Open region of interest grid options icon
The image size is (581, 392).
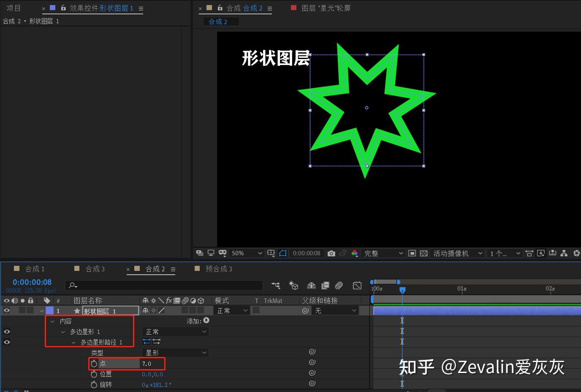click(271, 253)
